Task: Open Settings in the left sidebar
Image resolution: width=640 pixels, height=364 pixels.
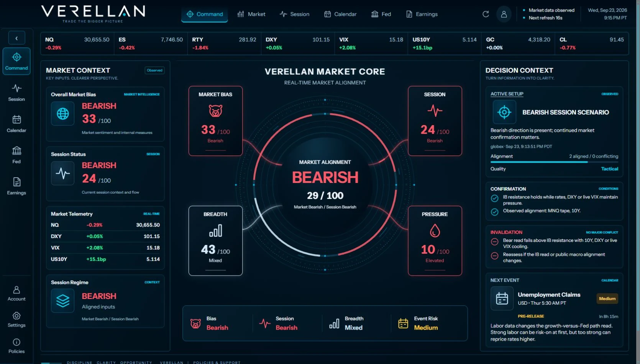Action: tap(16, 320)
